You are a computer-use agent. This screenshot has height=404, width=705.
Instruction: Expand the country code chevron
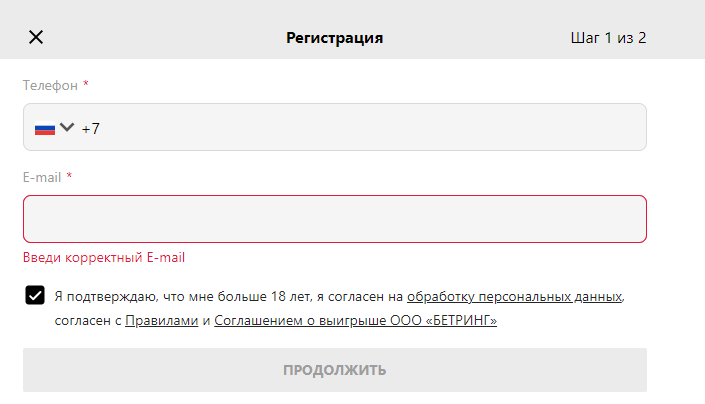67,127
